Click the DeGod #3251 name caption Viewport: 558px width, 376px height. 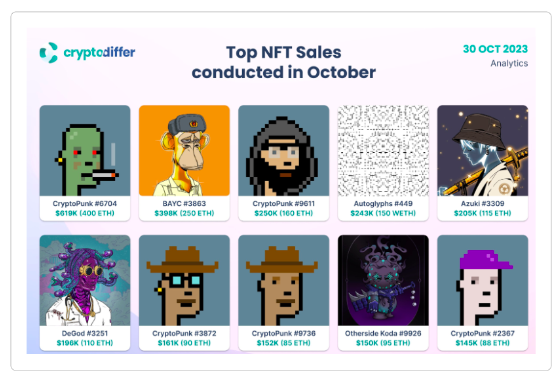(x=85, y=333)
